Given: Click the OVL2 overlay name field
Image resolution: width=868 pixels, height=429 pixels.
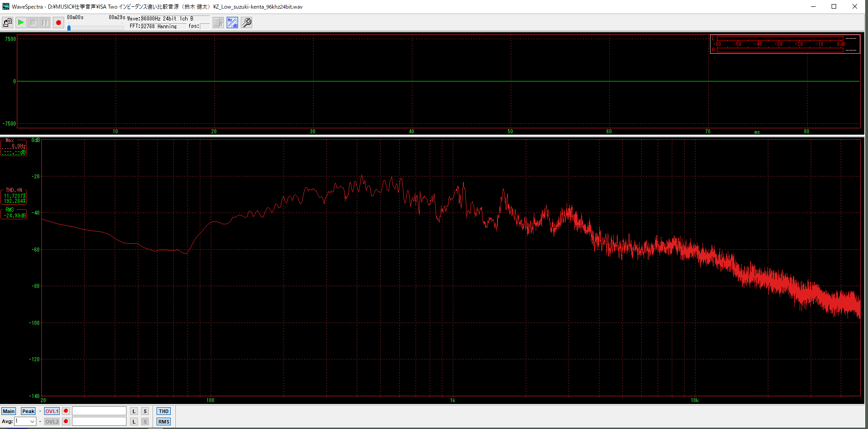Looking at the screenshot, I should coord(99,422).
